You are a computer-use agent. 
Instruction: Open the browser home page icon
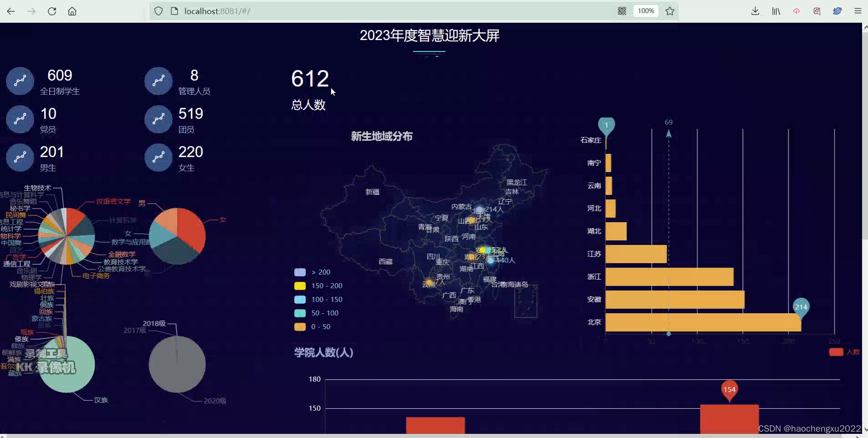[x=72, y=11]
